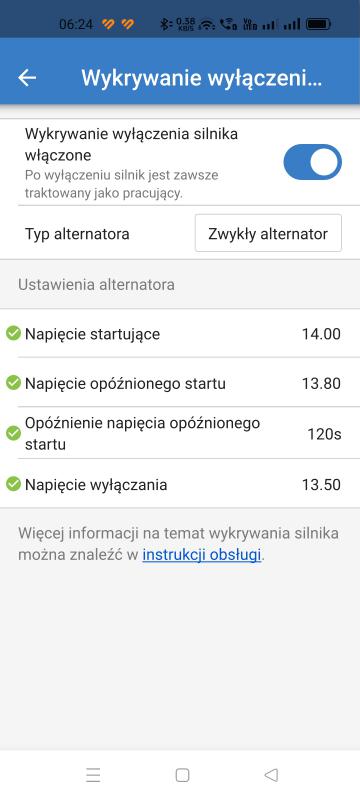Tap the Android back triangle button
Screen dimensions: 360x800
click(x=271, y=775)
